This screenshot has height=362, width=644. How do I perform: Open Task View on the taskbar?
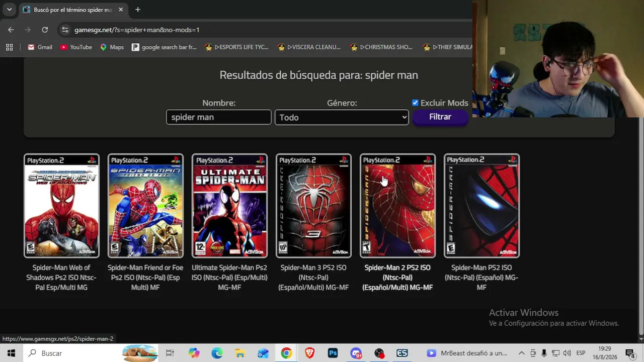pos(170,353)
